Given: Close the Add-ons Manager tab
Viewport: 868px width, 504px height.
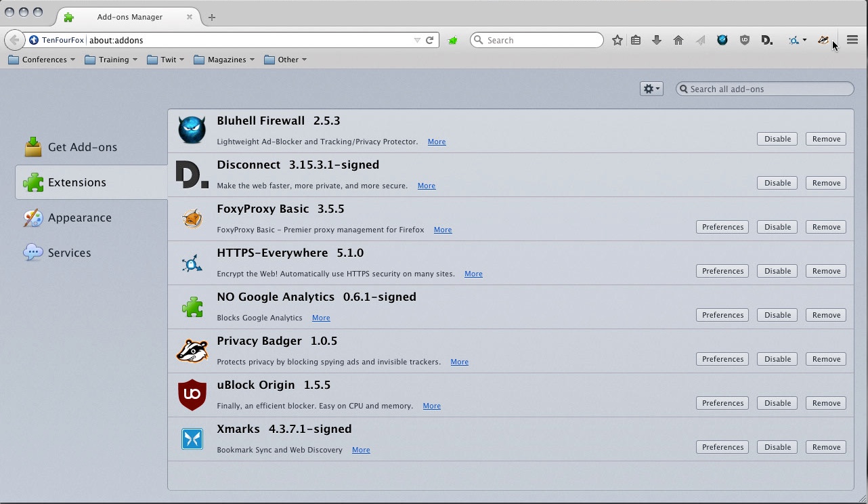Looking at the screenshot, I should point(190,17).
